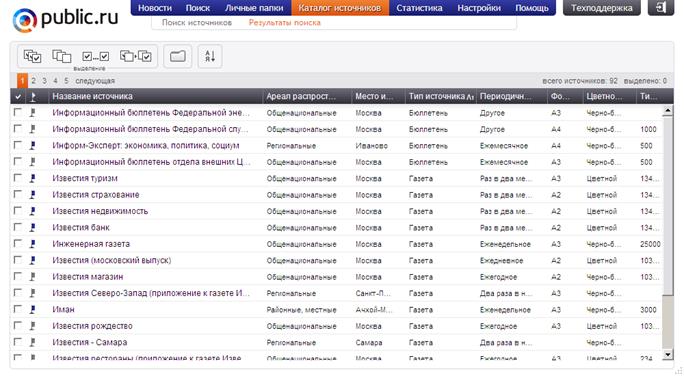The width and height of the screenshot is (684, 376).
Task: Check the box for Известия недвижимость
Action: coord(17,211)
